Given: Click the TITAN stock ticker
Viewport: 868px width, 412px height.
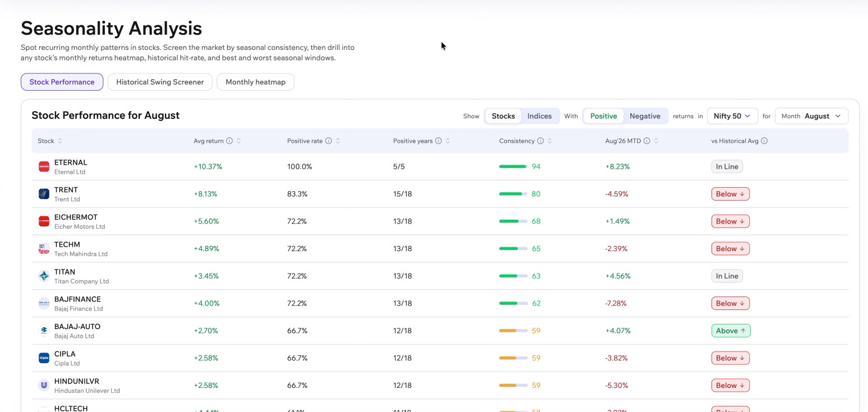Looking at the screenshot, I should pos(64,272).
